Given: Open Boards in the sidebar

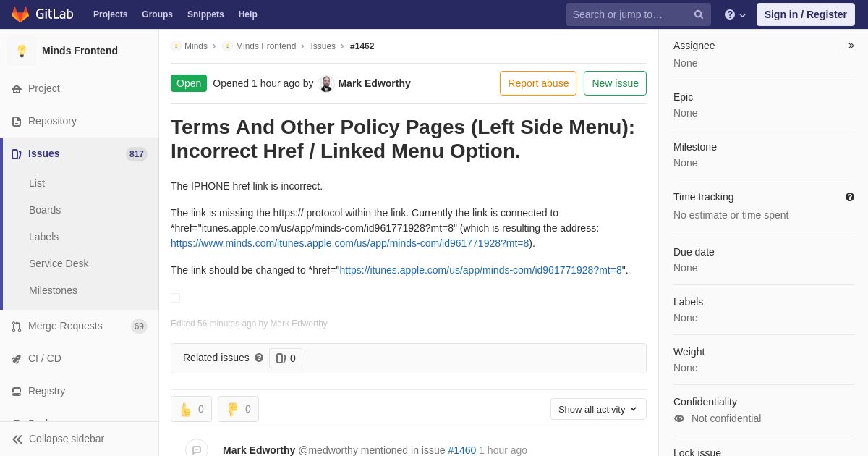Looking at the screenshot, I should pos(45,210).
